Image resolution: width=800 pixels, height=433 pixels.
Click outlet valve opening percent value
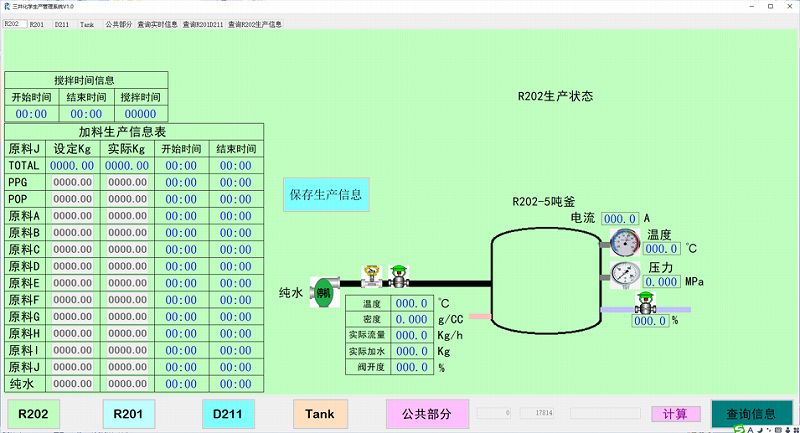point(651,321)
